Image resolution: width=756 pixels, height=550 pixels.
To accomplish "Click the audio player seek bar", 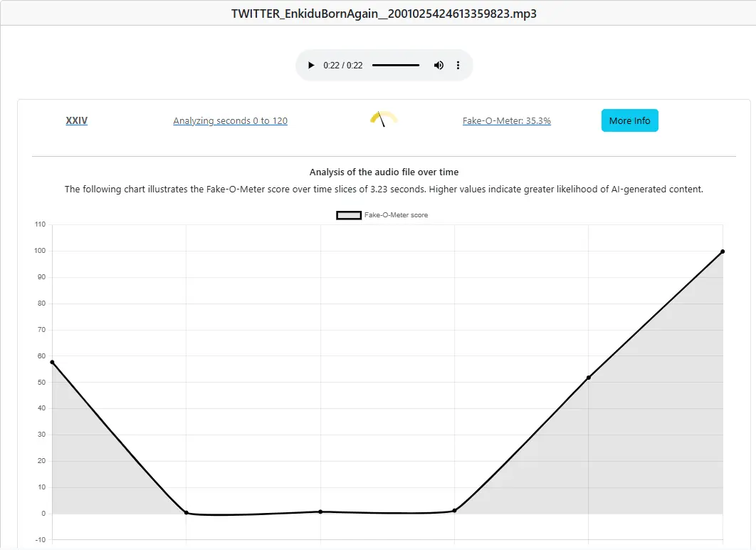I will 396,66.
